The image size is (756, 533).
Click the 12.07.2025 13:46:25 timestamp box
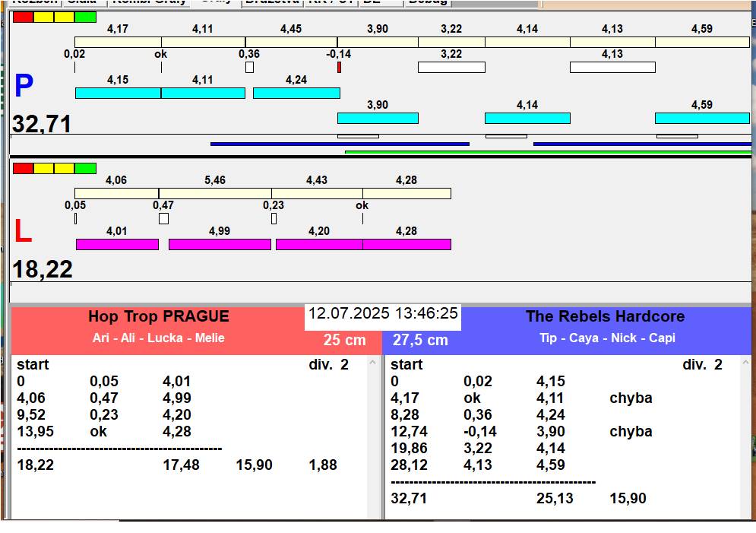(383, 317)
